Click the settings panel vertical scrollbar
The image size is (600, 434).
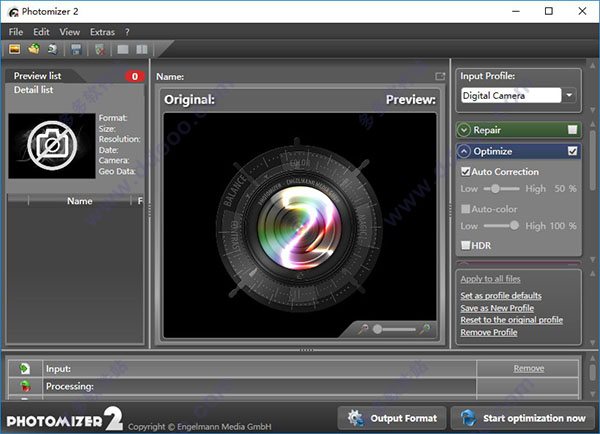pyautogui.click(x=592, y=161)
